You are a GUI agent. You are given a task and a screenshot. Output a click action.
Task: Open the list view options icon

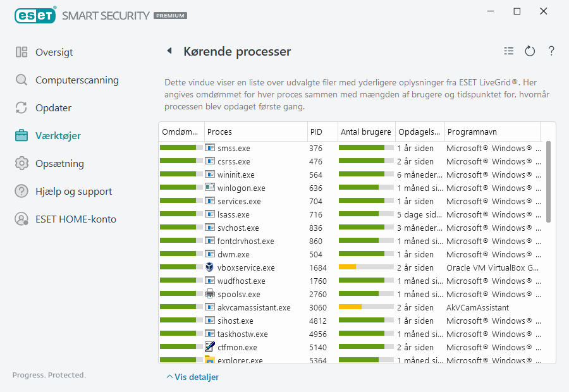click(x=509, y=51)
